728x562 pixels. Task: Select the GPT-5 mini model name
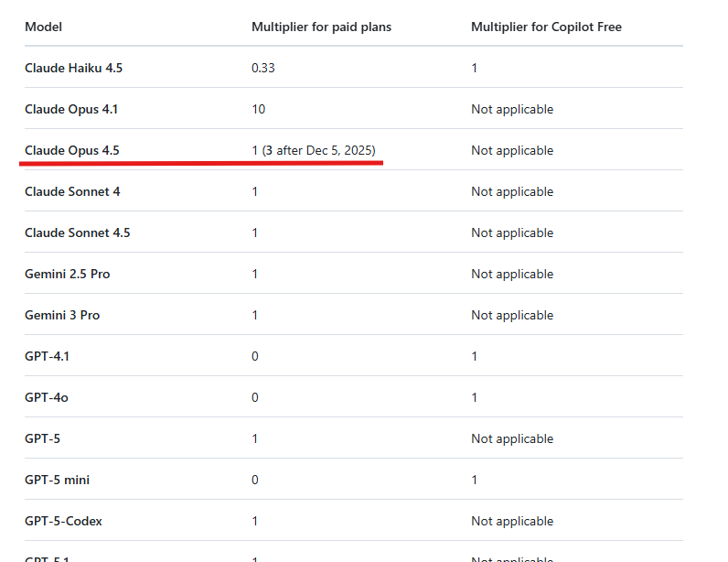click(57, 480)
